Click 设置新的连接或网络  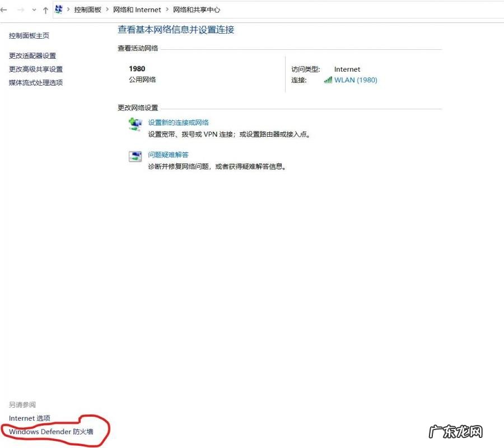tap(179, 122)
